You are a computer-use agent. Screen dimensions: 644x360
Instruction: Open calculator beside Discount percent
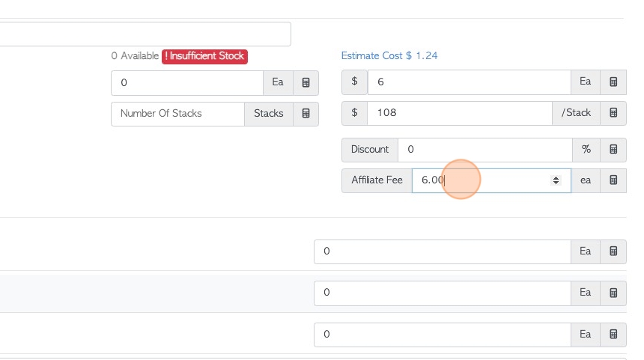(613, 150)
